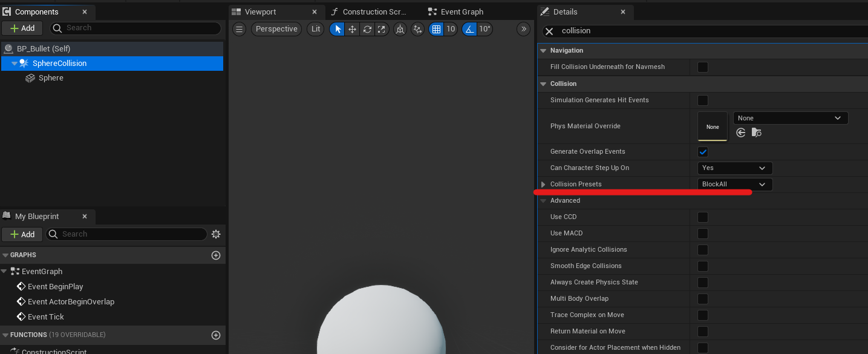Toggle grid snapping icon
The width and height of the screenshot is (868, 354).
tap(436, 29)
